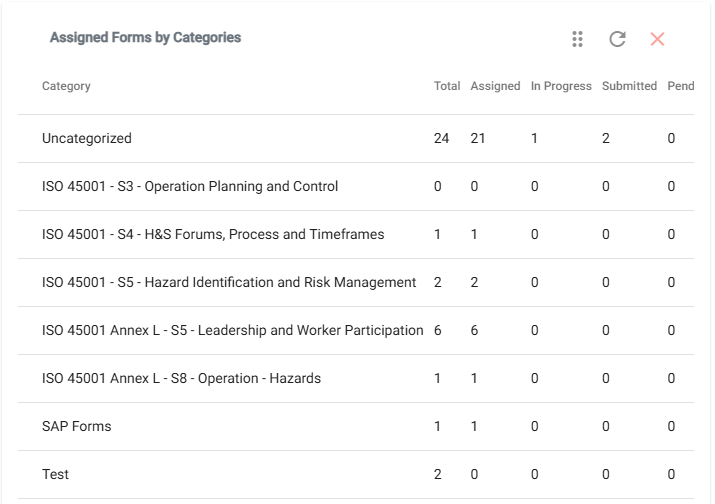Click the Assigned Forms by Categories title
Screen dimensions: 715x504
(145, 37)
